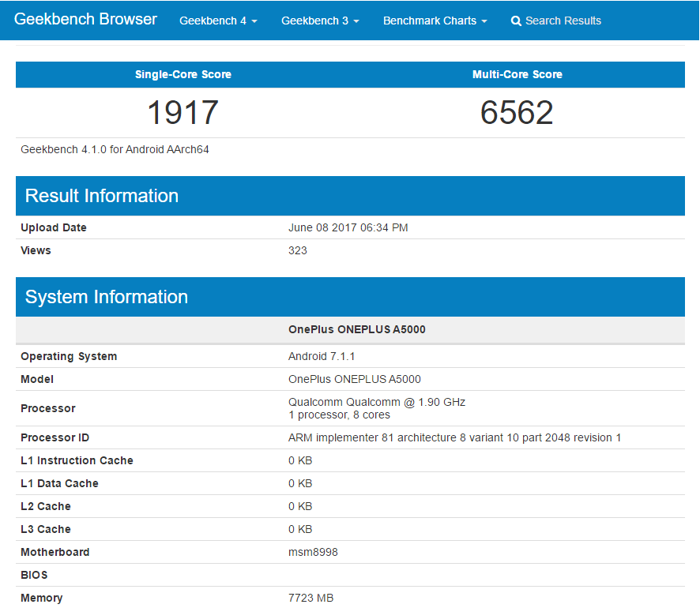Select the Model row value "OnePlus ONEPLUS A5000"
The image size is (700, 608).
click(x=355, y=379)
